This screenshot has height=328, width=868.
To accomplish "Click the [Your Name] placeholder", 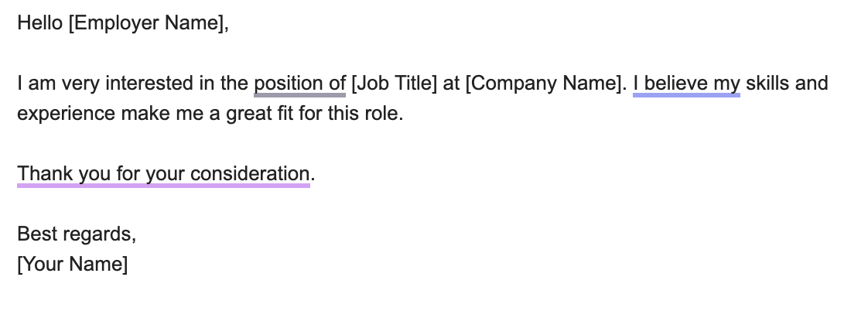I will coord(72,265).
